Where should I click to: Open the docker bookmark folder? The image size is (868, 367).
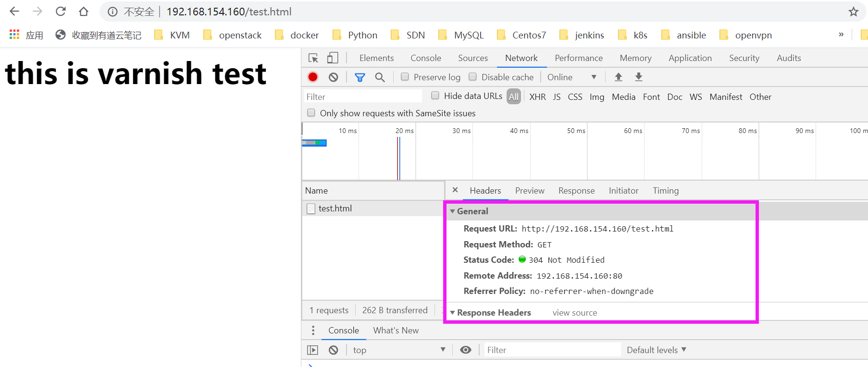[x=297, y=35]
